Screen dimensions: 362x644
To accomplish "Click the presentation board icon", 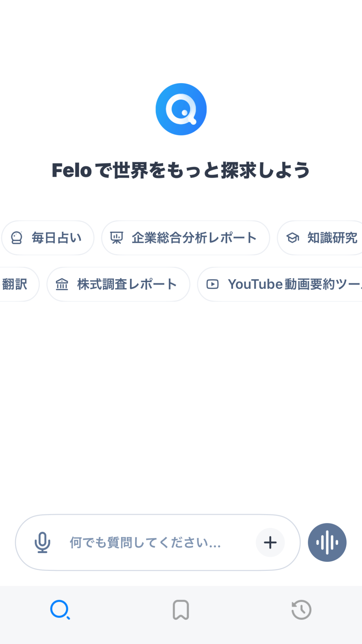I will 117,238.
